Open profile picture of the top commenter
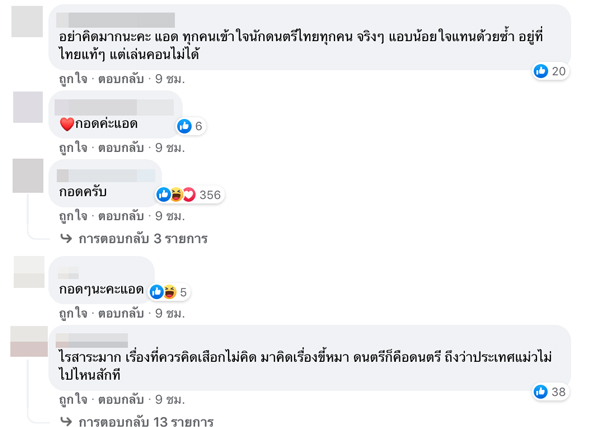 click(x=27, y=22)
